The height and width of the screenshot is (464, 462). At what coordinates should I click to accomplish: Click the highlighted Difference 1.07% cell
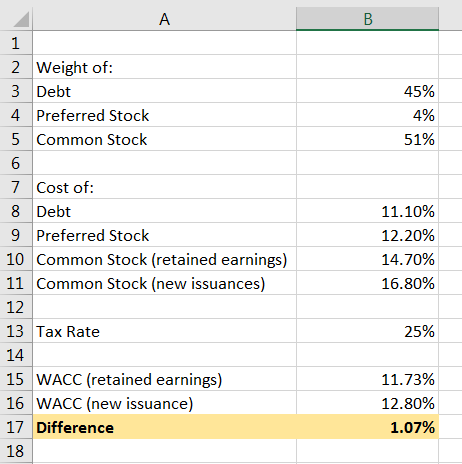point(367,427)
